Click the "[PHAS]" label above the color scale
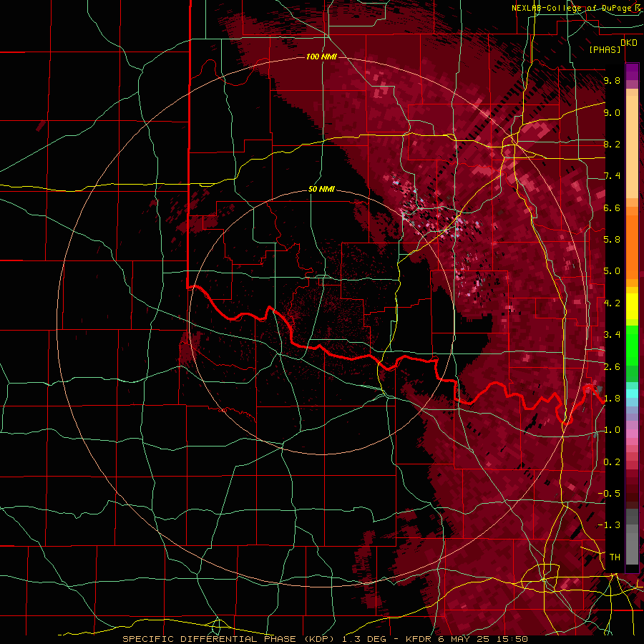644x644 pixels. [x=605, y=49]
